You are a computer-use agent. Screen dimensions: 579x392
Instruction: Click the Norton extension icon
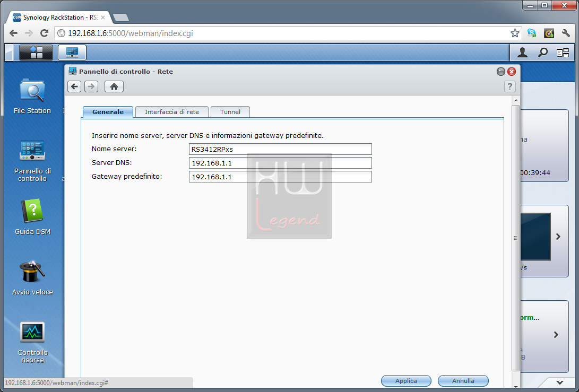pos(549,33)
